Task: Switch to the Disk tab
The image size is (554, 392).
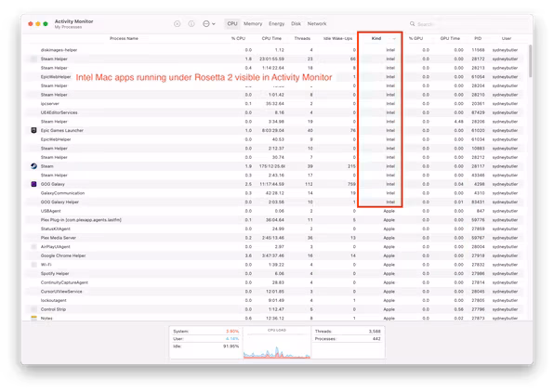Action: coord(296,23)
